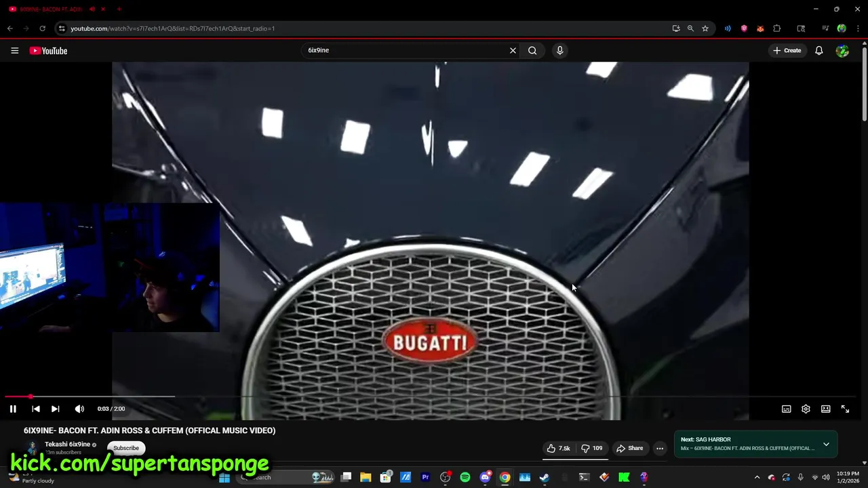Image resolution: width=868 pixels, height=488 pixels.
Task: Dislike the video (109)
Action: pos(592,448)
